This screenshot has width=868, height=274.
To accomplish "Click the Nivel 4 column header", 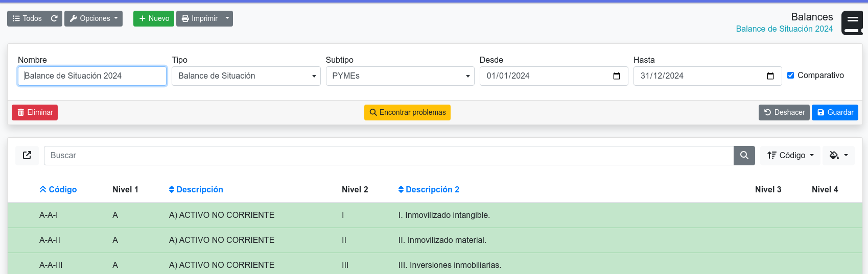I will pos(825,189).
